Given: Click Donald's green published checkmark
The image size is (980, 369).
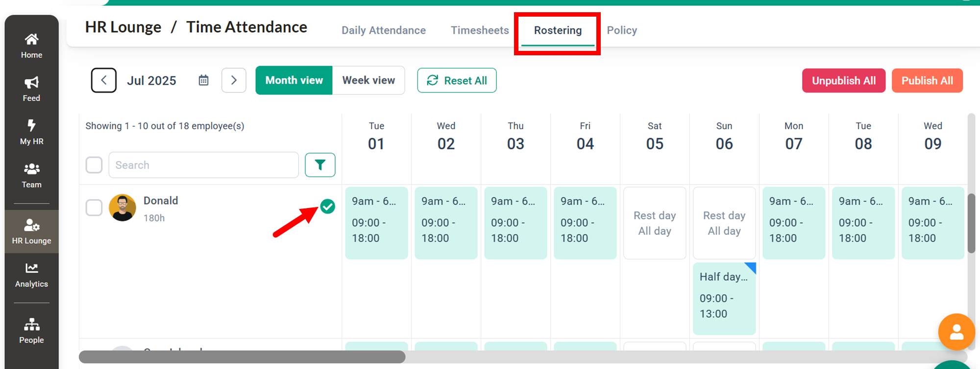Looking at the screenshot, I should (x=328, y=207).
